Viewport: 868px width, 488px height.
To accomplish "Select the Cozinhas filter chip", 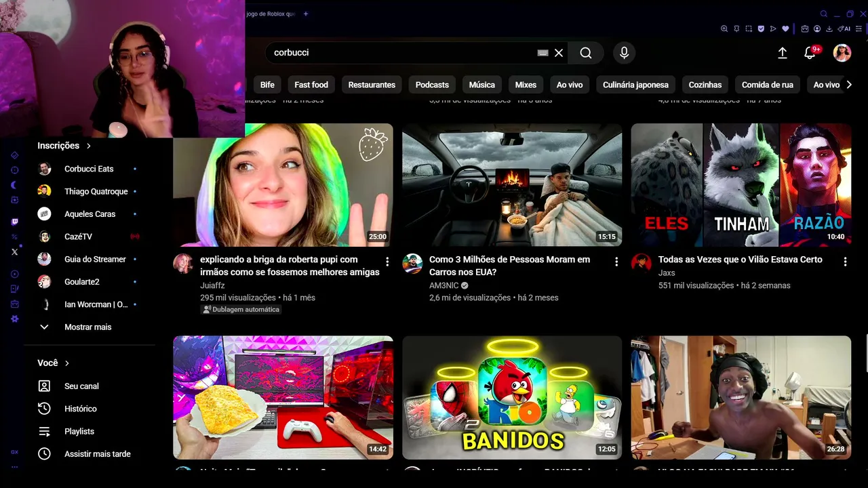I will [705, 85].
